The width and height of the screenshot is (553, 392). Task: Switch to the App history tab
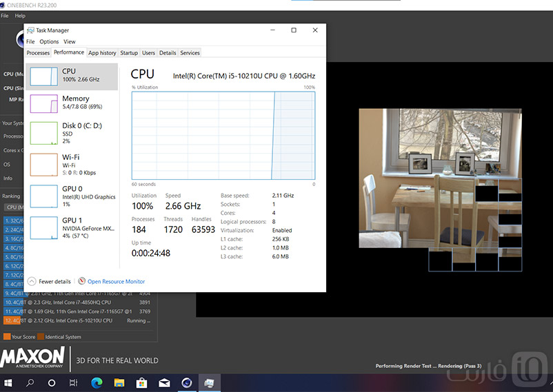pos(102,53)
